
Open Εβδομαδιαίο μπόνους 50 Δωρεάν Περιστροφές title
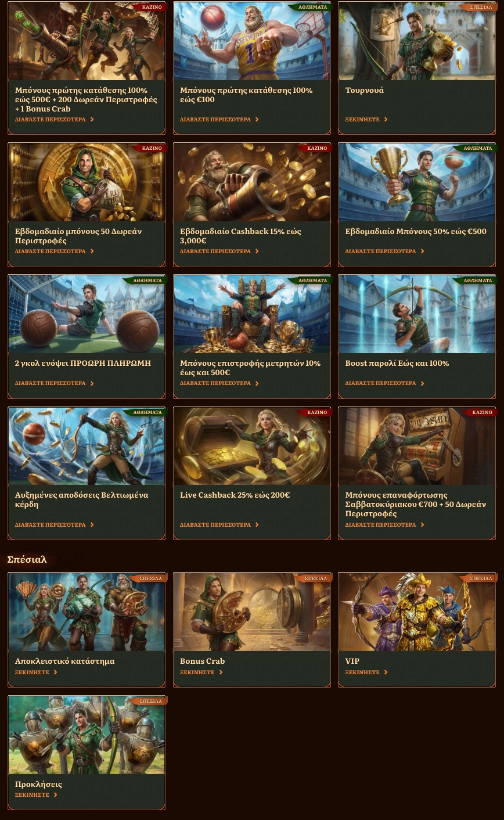click(78, 236)
